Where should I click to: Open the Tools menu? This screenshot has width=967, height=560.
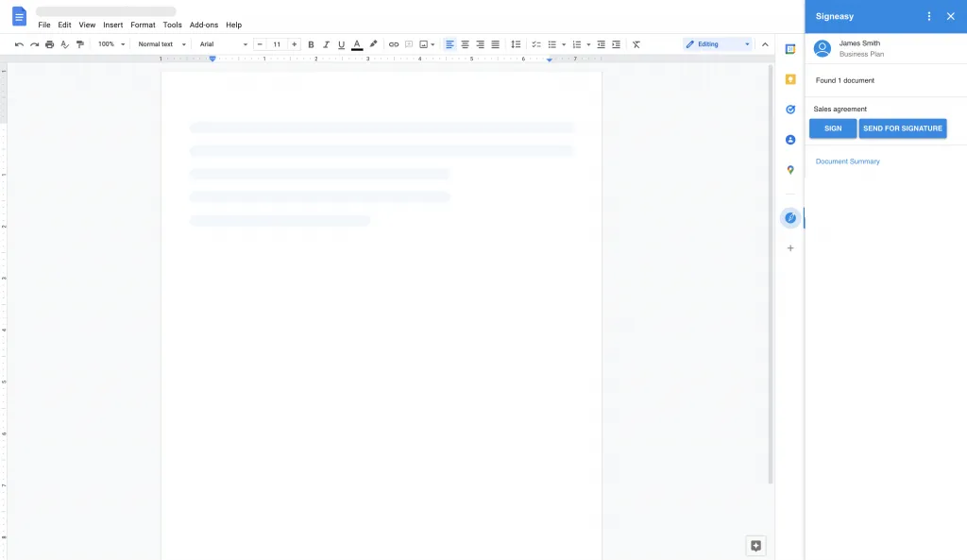coord(172,25)
